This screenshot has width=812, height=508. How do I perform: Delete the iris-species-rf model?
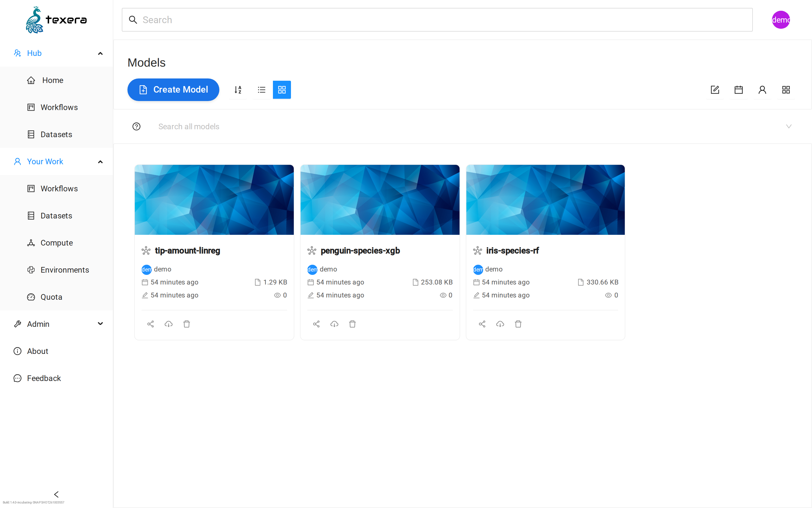pos(518,324)
